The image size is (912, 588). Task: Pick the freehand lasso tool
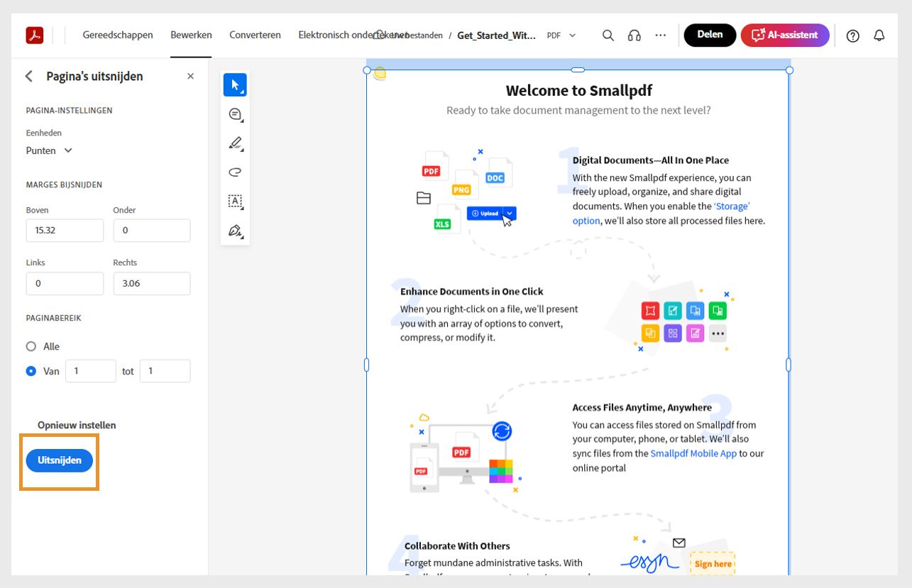234,172
